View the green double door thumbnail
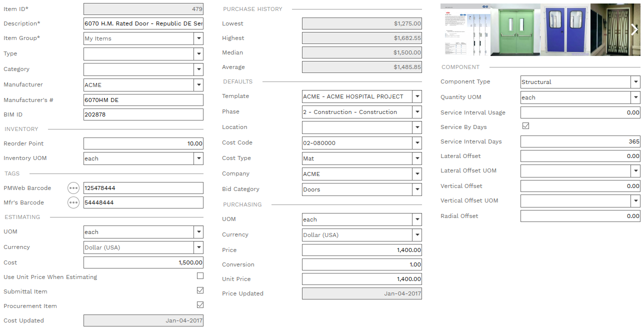Viewport: 644px width, 329px height. [x=514, y=29]
